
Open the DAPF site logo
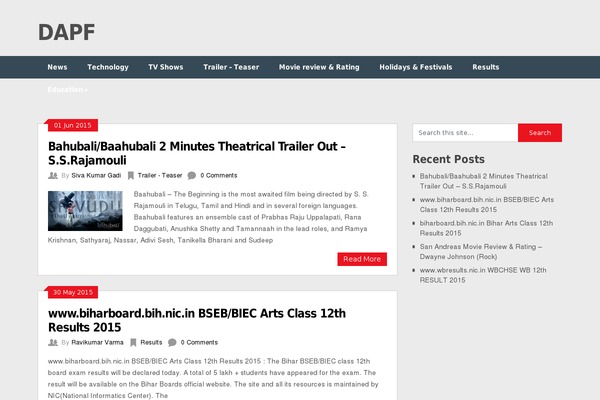(66, 32)
